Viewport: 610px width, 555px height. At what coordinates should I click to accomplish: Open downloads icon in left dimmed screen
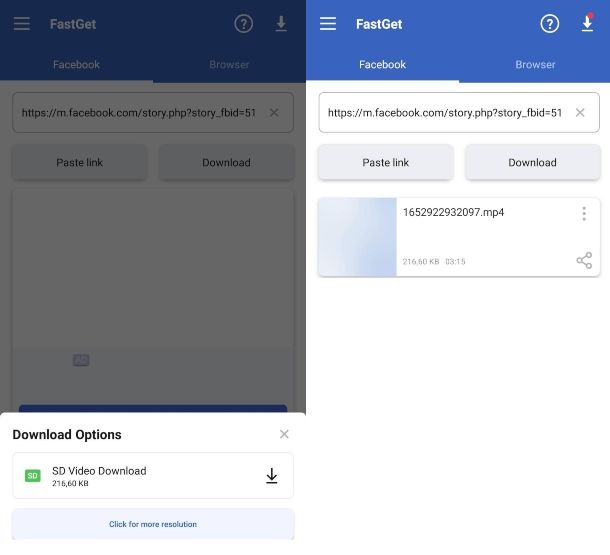(281, 24)
